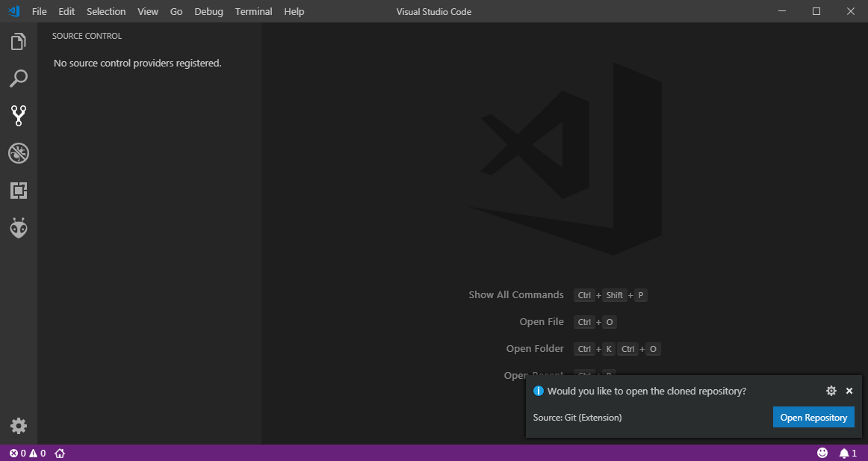The height and width of the screenshot is (461, 868).
Task: Click 'Show All Commands' label
Action: coord(516,295)
